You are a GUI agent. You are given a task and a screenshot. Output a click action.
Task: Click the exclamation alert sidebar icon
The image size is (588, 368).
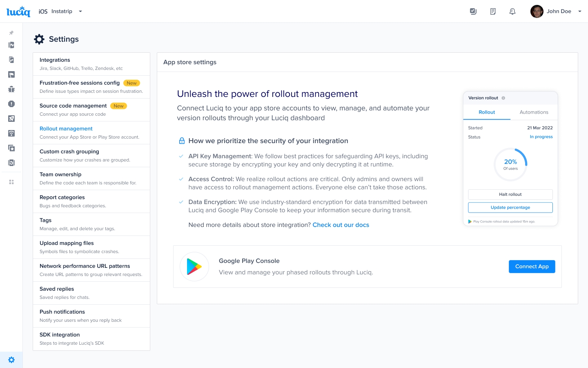(x=11, y=104)
